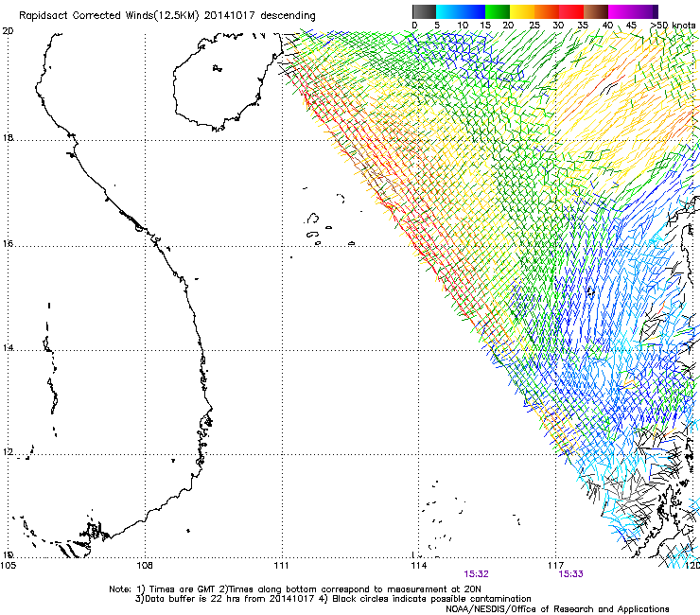Click the '45' legend scale label
Viewport: 700px width, 615px height.
[x=631, y=25]
